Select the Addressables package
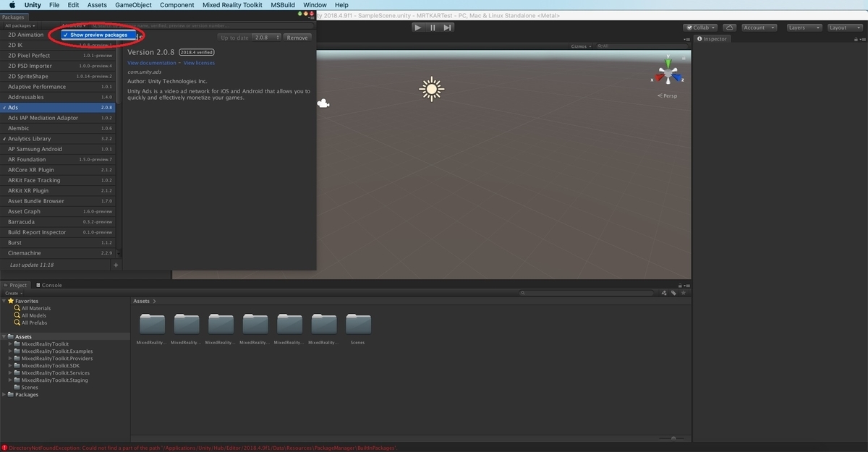 [x=58, y=97]
